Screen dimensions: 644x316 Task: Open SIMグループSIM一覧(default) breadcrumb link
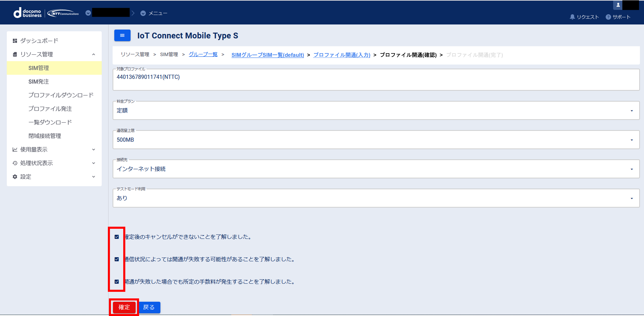[267, 55]
